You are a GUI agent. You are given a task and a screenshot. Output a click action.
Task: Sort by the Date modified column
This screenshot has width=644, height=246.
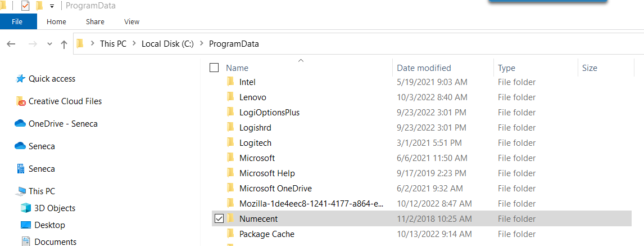point(424,68)
